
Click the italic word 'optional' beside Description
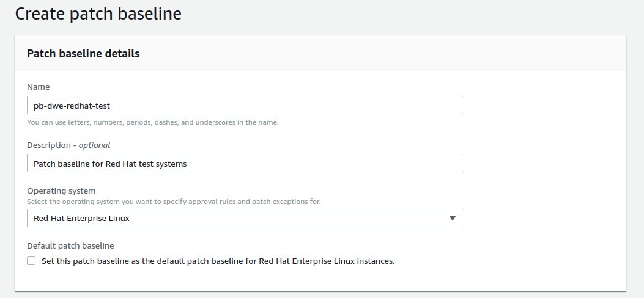pos(94,145)
